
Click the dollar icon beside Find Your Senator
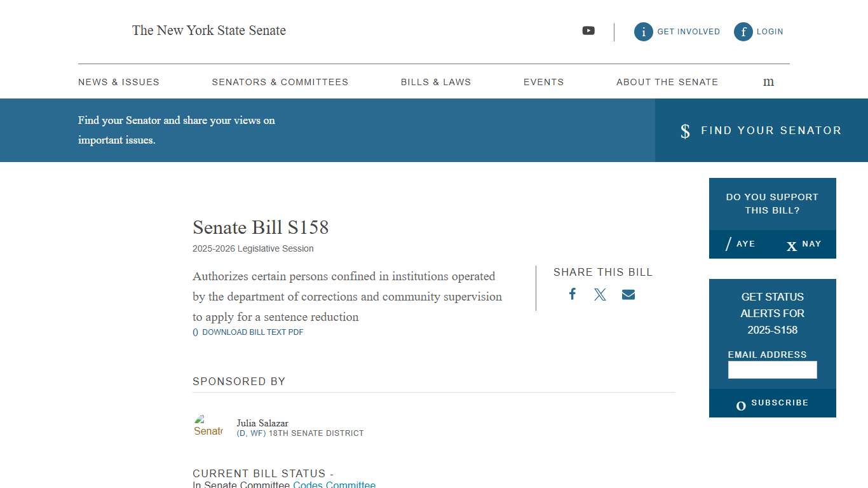685,131
